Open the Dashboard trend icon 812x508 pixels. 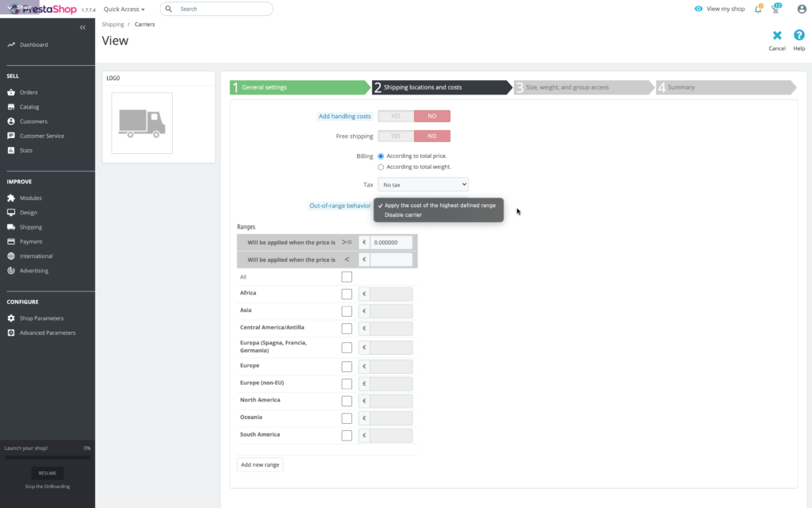tap(11, 45)
